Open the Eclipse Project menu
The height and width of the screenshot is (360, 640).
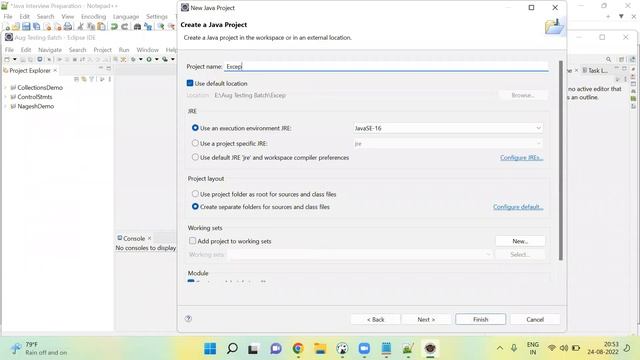102,50
